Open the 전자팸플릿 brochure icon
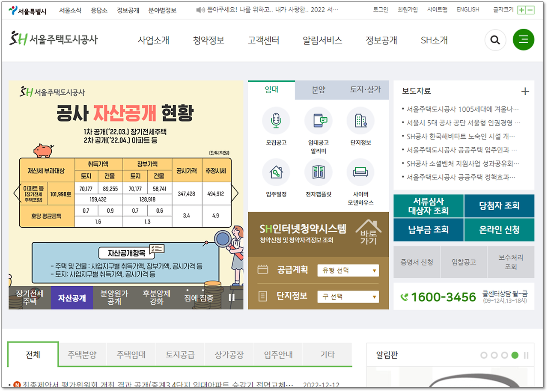Image resolution: width=548 pixels, height=392 pixels. point(318,172)
